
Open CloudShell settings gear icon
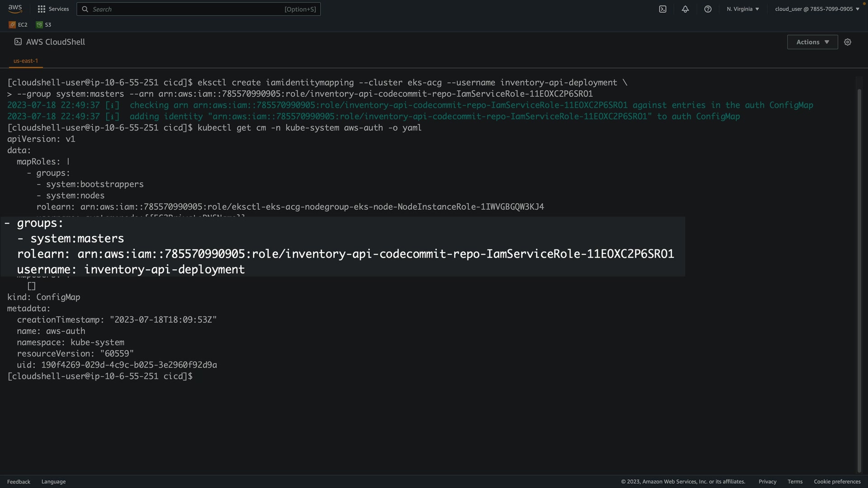(x=848, y=42)
